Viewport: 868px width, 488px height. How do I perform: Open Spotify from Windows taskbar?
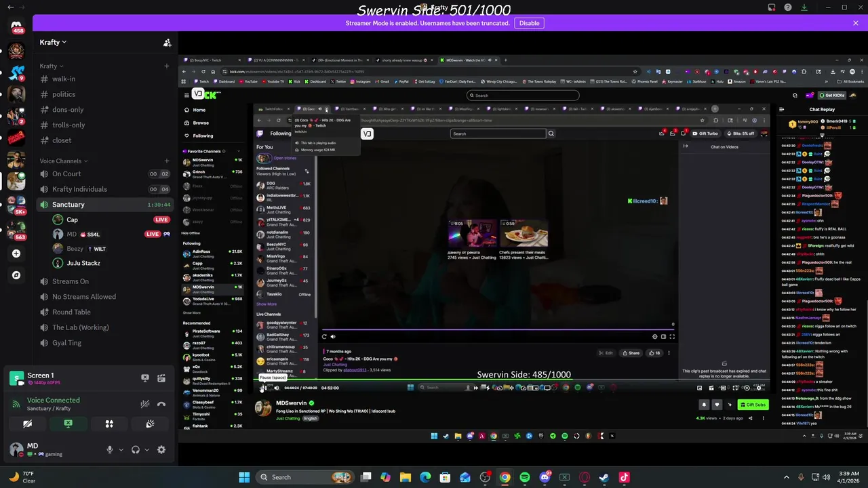pos(524,477)
